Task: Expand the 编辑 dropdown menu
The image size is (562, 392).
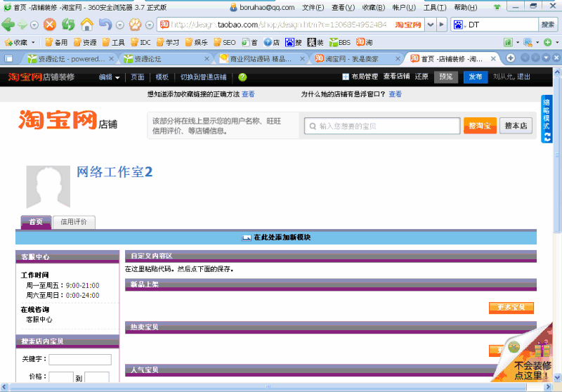Action: (109, 77)
